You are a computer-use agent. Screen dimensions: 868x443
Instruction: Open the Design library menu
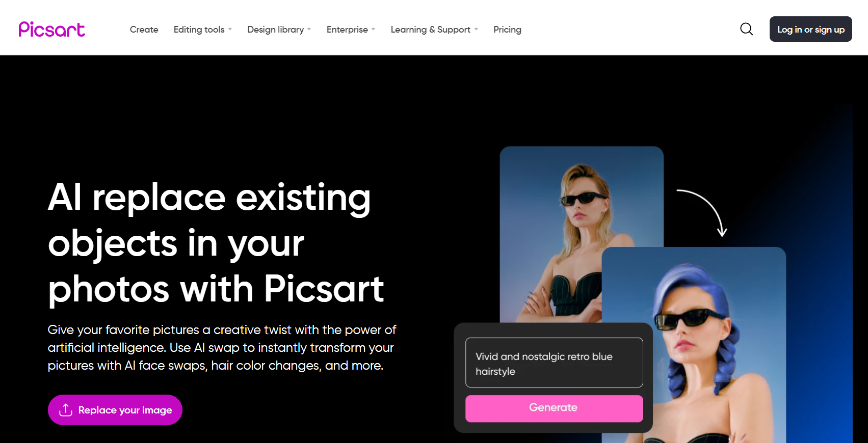coord(276,30)
